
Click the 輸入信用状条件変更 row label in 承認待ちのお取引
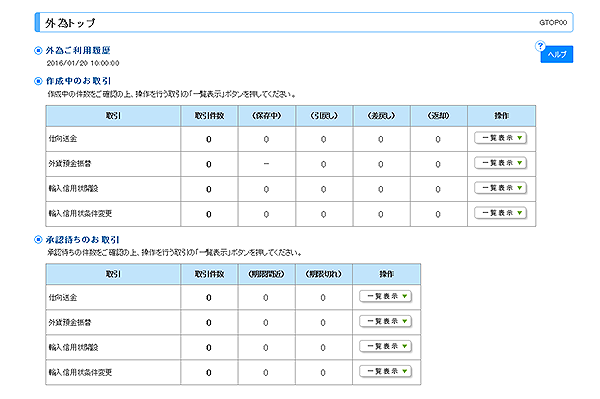pos(80,372)
